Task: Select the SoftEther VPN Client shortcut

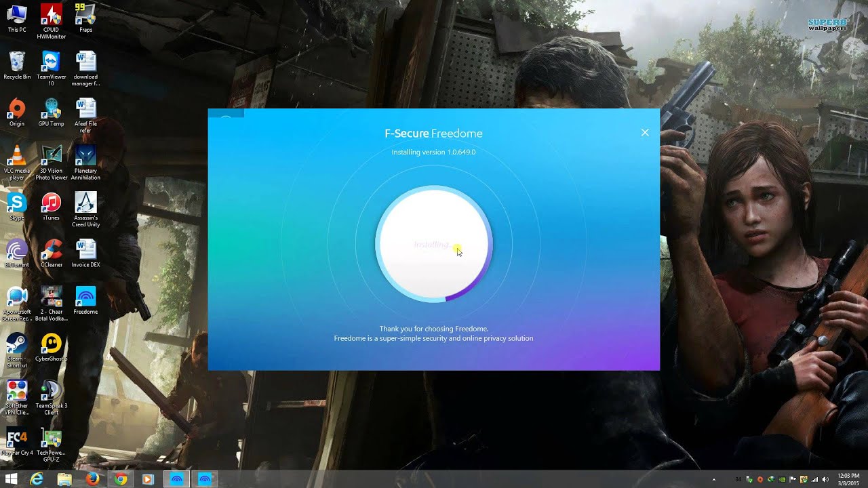Action: (x=17, y=397)
